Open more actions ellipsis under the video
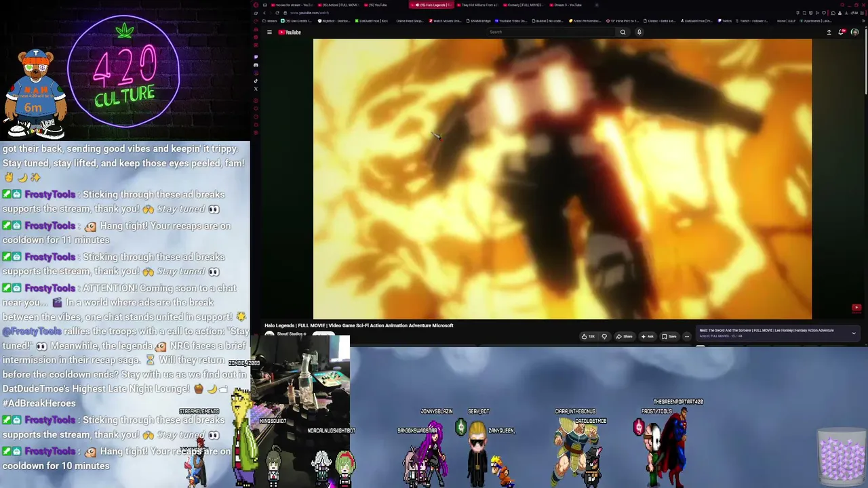 [x=686, y=336]
